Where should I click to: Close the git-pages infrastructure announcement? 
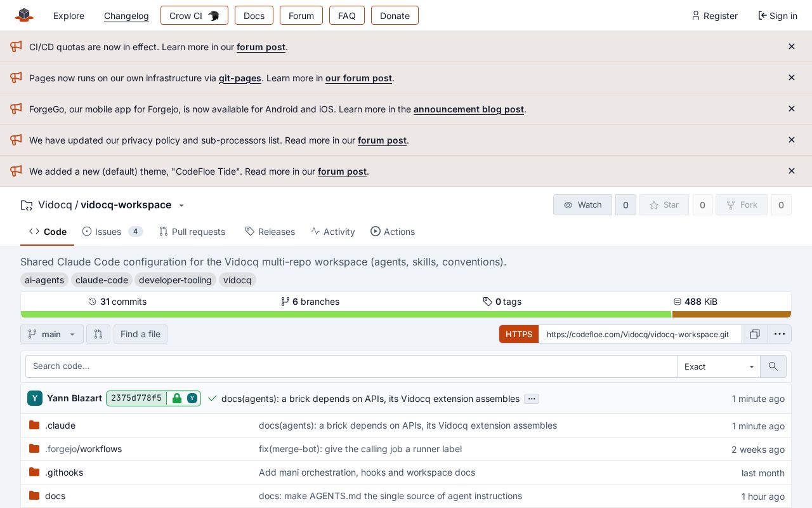pos(792,77)
